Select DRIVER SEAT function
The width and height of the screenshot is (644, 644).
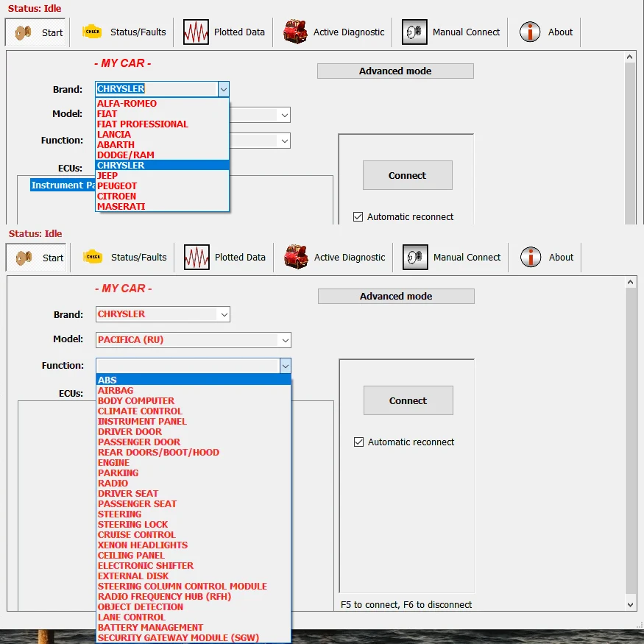[194, 493]
